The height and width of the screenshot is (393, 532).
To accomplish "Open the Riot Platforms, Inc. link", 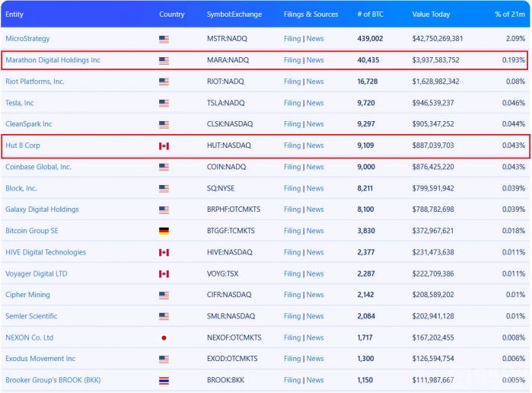I will [x=35, y=81].
